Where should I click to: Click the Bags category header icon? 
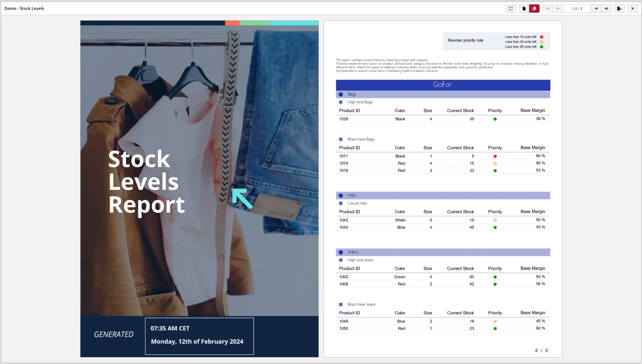[x=341, y=94]
